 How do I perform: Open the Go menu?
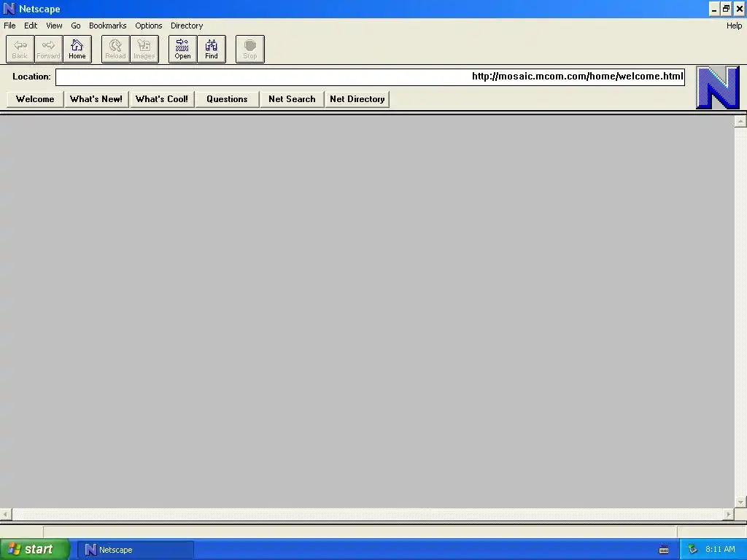(x=76, y=26)
